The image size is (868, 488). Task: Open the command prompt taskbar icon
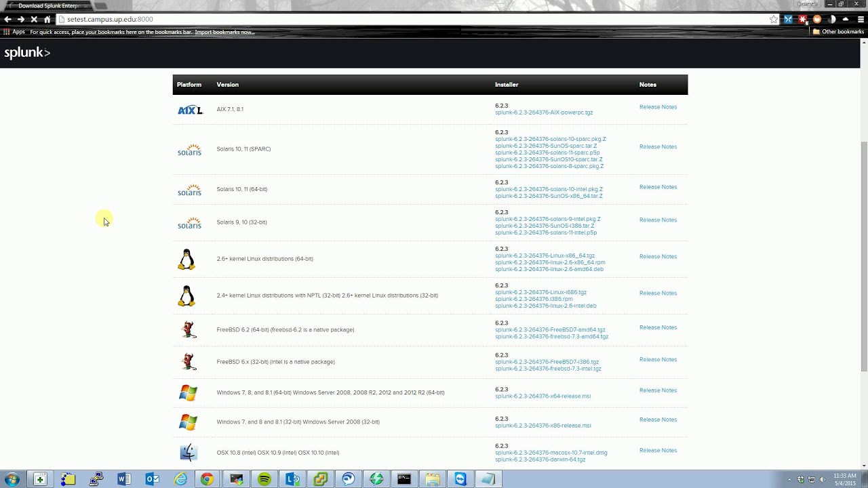coord(404,479)
